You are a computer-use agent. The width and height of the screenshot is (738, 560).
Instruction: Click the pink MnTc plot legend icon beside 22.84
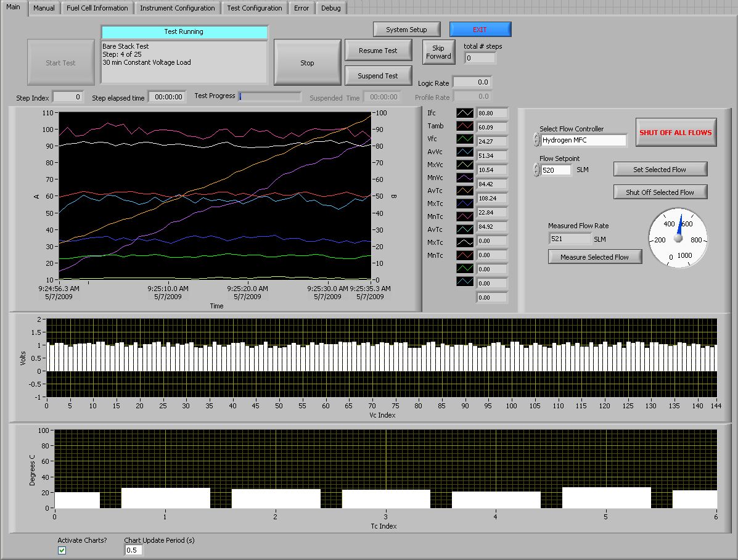click(x=464, y=216)
